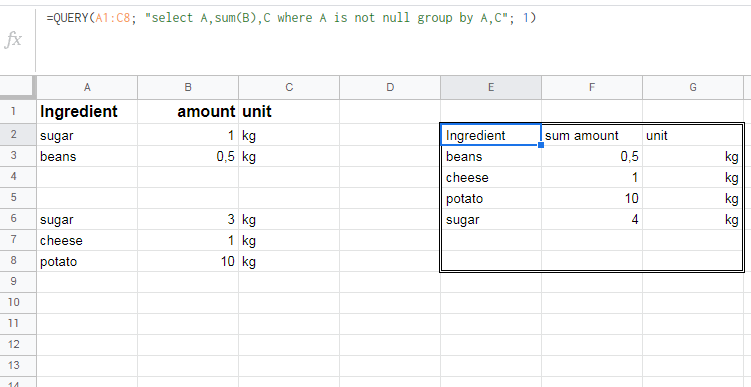Viewport: 751px width, 387px height.
Task: Select column E header
Action: 491,87
